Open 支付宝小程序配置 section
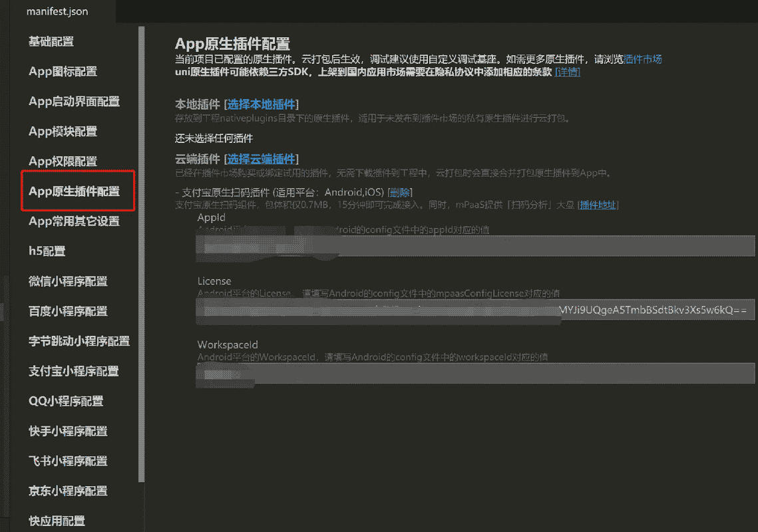 pos(73,371)
